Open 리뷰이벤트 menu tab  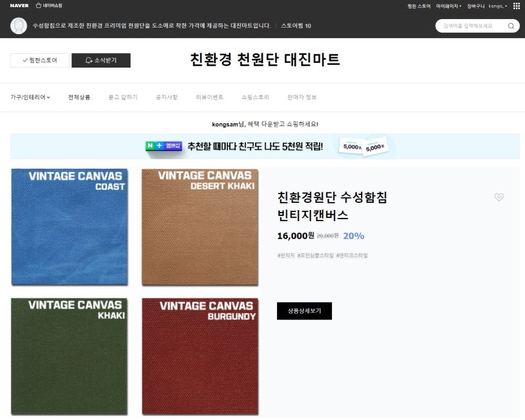click(209, 97)
